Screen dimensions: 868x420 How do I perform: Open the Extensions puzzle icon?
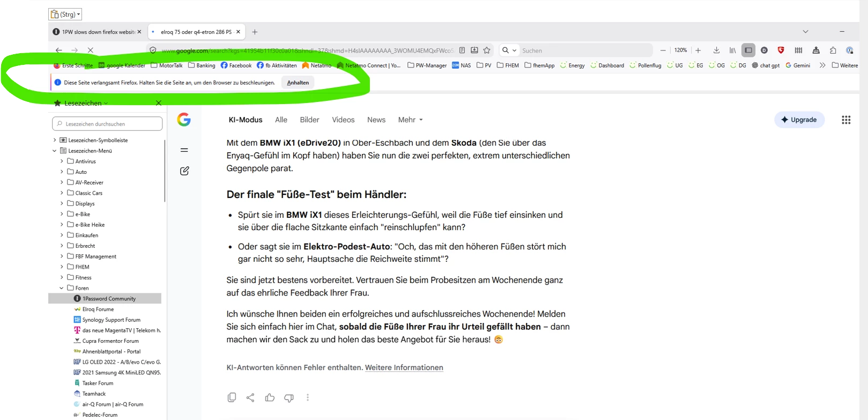(833, 50)
